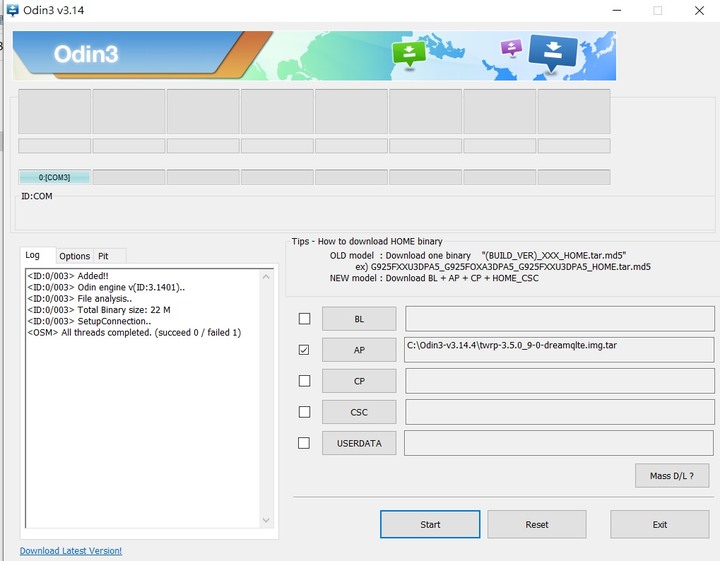Switch to the Options tab
This screenshot has height=561, width=720.
(x=74, y=256)
